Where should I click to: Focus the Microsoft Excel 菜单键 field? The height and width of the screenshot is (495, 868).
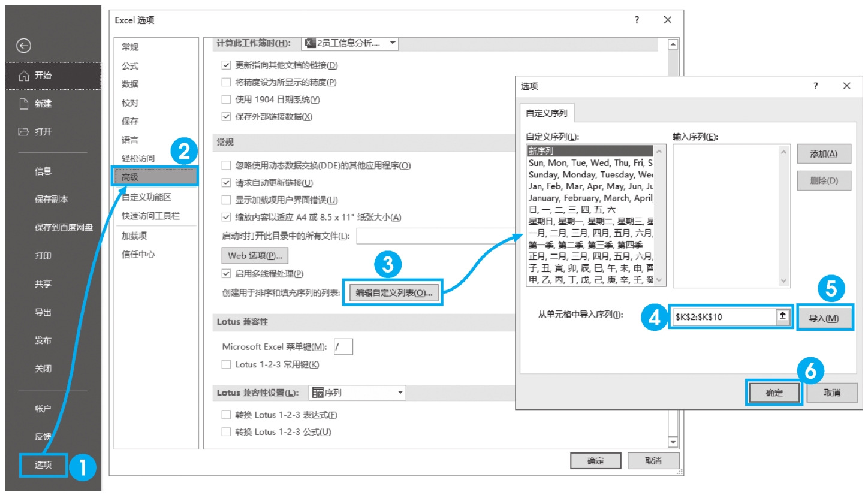pos(343,346)
